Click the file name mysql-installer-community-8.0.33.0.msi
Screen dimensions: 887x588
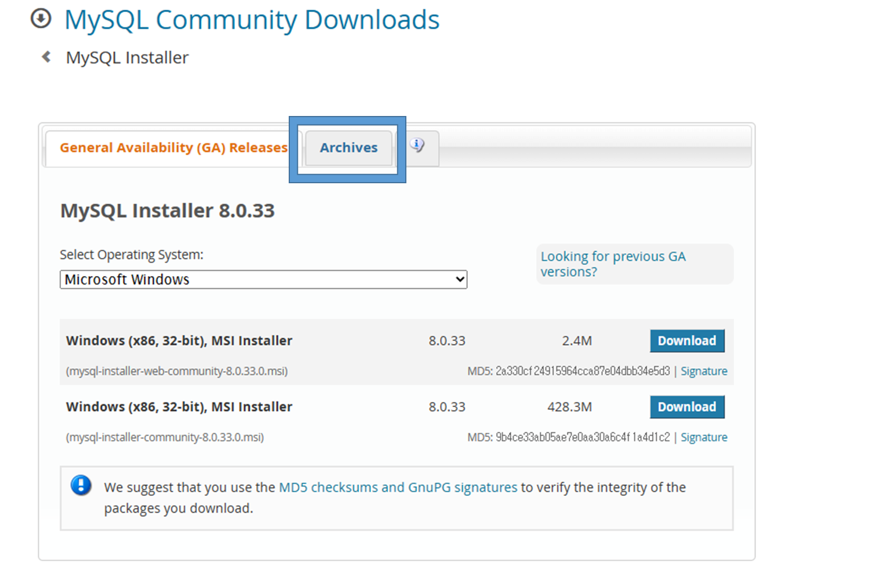165,437
